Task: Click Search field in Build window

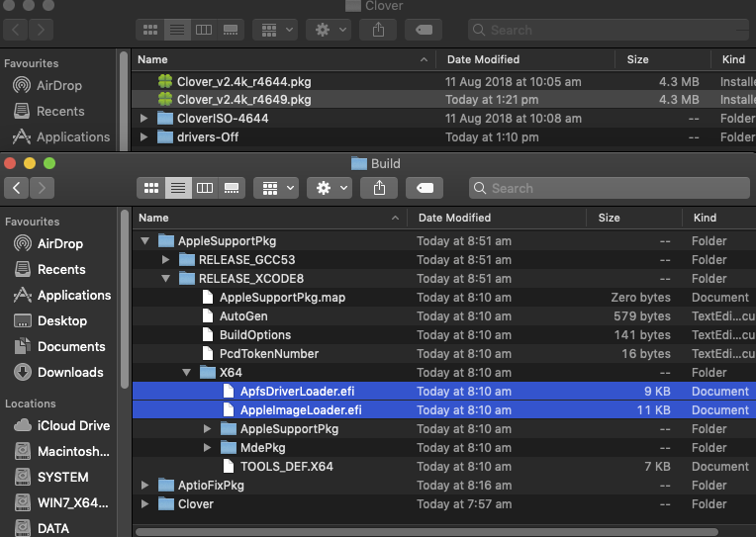Action: pyautogui.click(x=609, y=188)
